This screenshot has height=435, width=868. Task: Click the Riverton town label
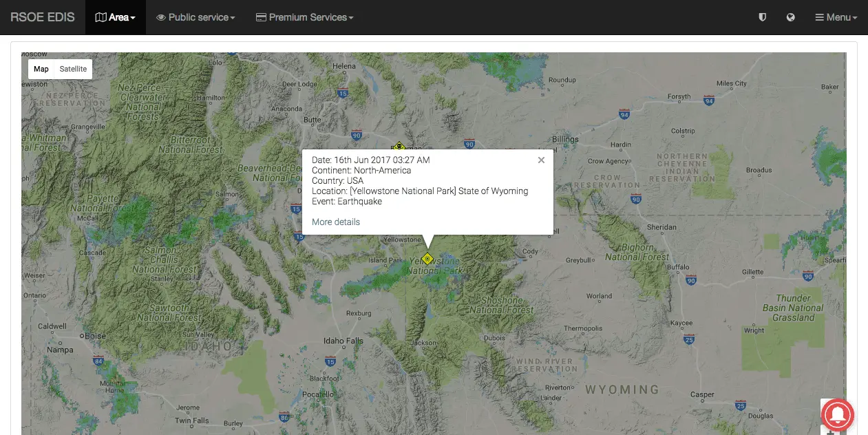point(558,388)
